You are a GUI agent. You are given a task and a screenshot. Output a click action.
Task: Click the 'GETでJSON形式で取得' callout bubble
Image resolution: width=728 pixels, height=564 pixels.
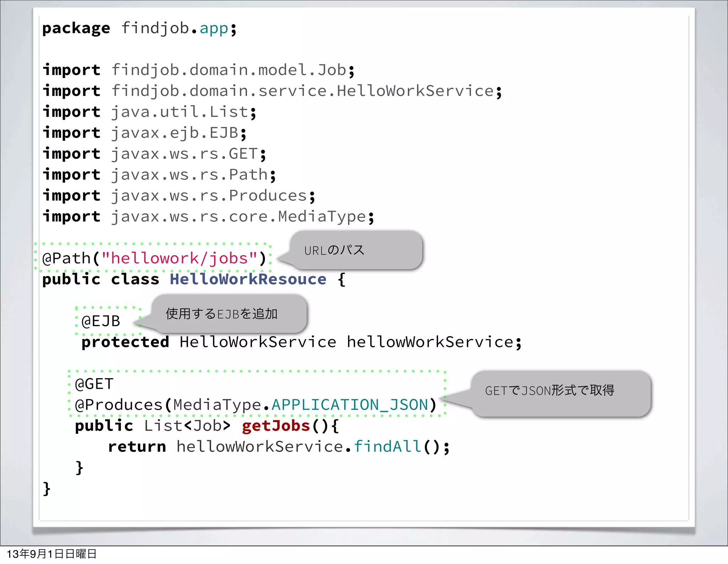[561, 393]
